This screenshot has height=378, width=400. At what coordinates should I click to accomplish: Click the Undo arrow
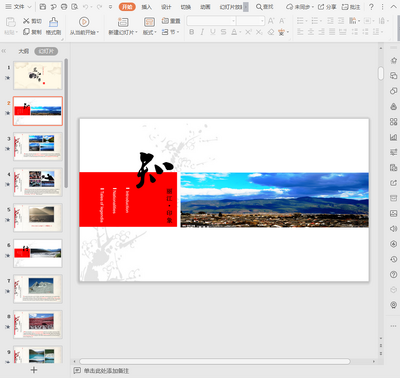click(x=86, y=7)
